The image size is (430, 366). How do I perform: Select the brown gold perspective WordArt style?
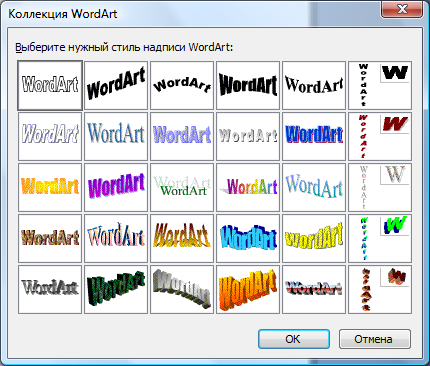(182, 238)
